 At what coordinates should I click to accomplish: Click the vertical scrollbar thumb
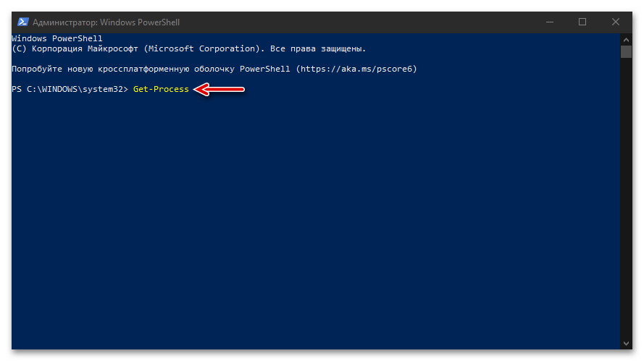[626, 51]
